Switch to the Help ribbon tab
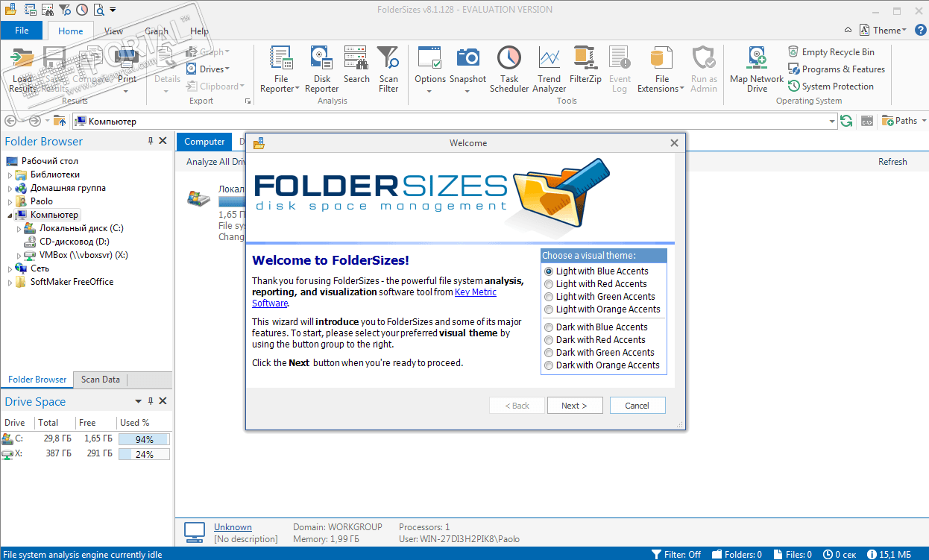The height and width of the screenshot is (560, 929). coord(199,31)
